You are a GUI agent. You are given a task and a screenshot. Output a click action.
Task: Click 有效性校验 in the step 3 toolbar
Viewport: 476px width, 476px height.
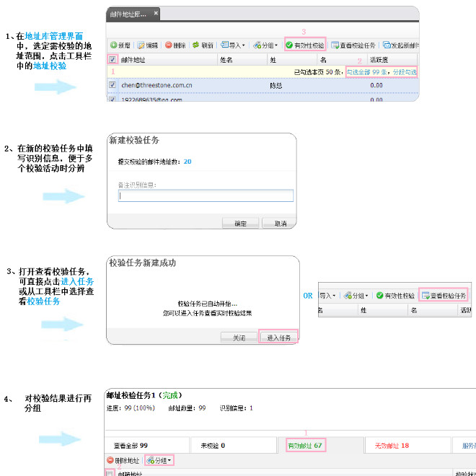[395, 296]
